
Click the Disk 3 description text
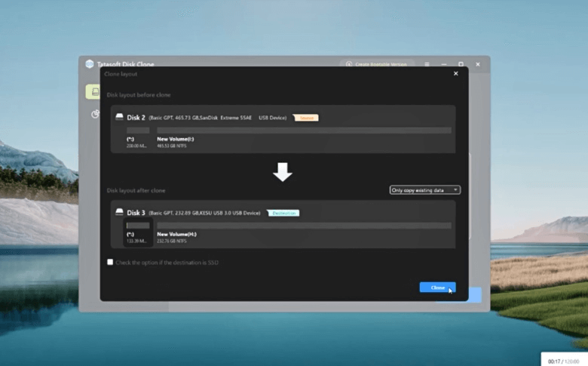click(x=204, y=213)
